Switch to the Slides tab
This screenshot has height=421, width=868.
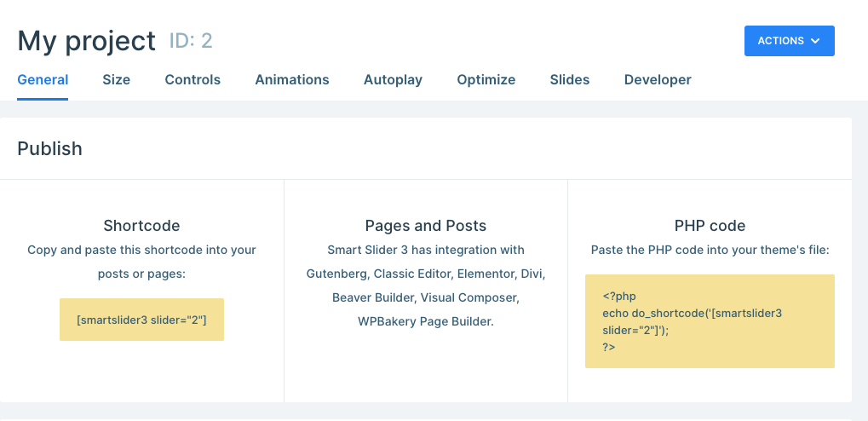[570, 80]
